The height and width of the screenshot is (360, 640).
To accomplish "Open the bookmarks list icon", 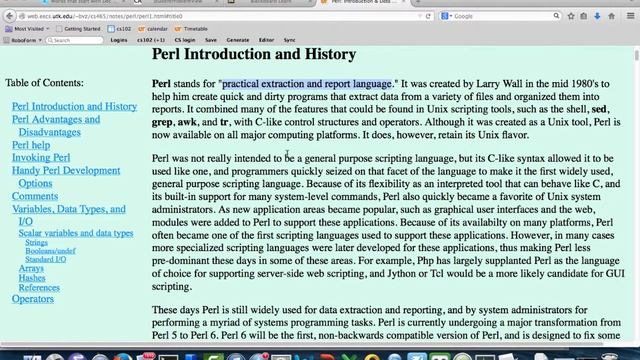I will tap(584, 16).
